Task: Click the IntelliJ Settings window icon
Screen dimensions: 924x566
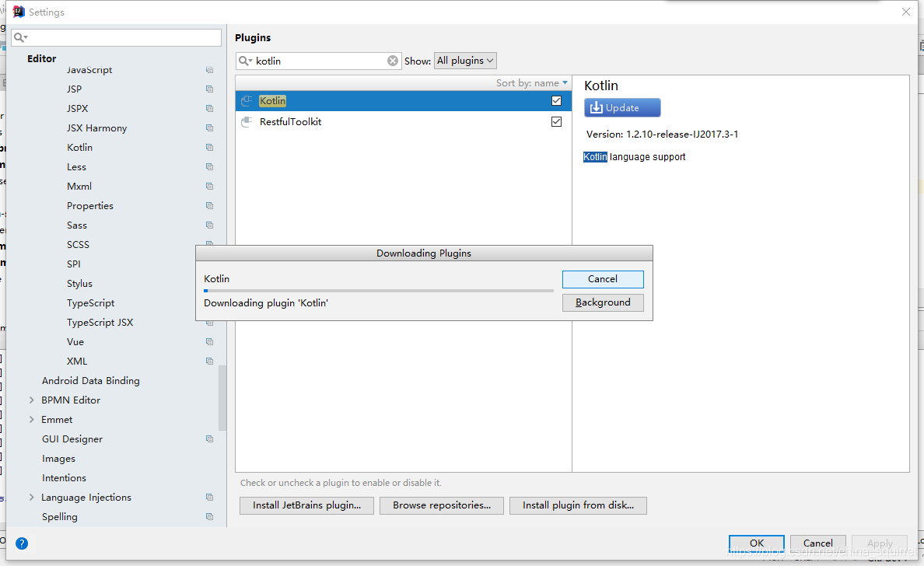Action: (x=19, y=12)
